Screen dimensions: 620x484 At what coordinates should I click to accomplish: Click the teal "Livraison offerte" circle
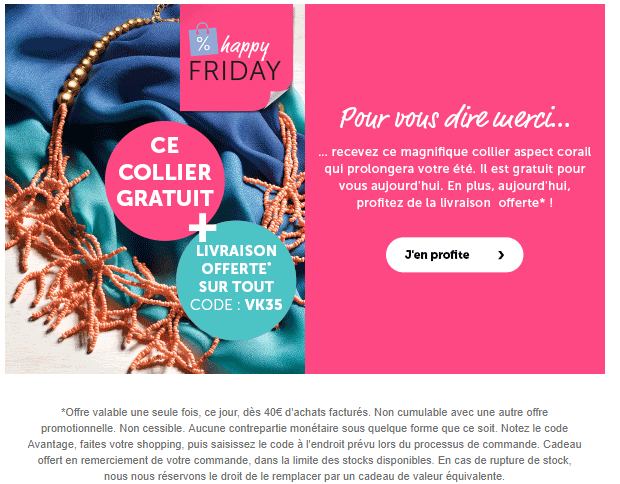[x=236, y=280]
